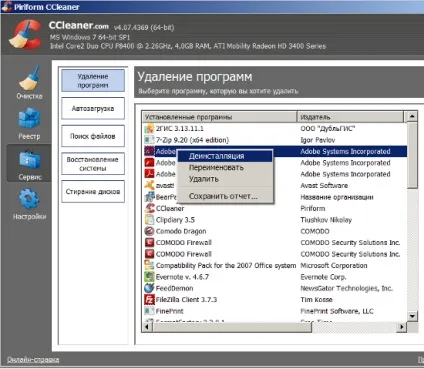Image resolution: width=424 pixels, height=369 pixels.
Task: Click publisher Tiushkov Nikolay cell
Action: tap(326, 220)
